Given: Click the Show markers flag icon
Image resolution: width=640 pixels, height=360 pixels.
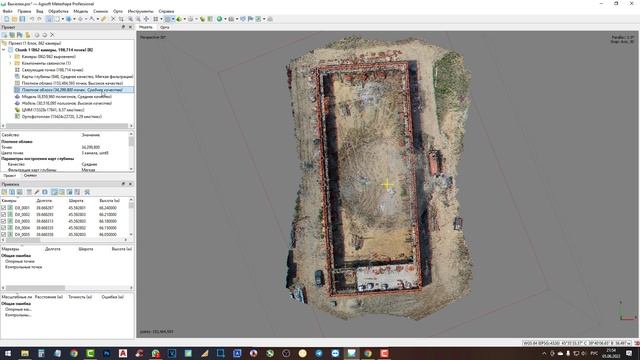Looking at the screenshot, I should pyautogui.click(x=251, y=19).
